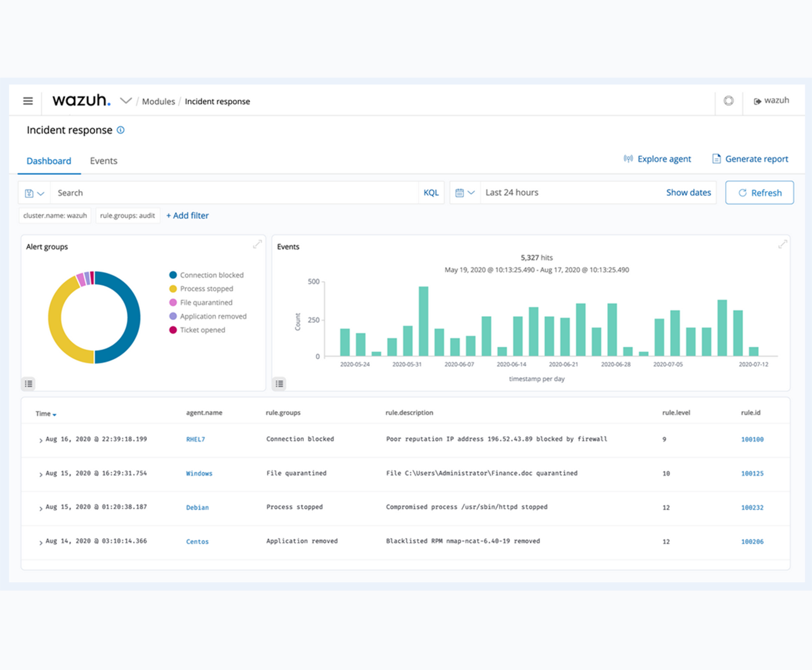Click into the Search query field
Viewport: 812px width, 670px height.
(x=233, y=193)
